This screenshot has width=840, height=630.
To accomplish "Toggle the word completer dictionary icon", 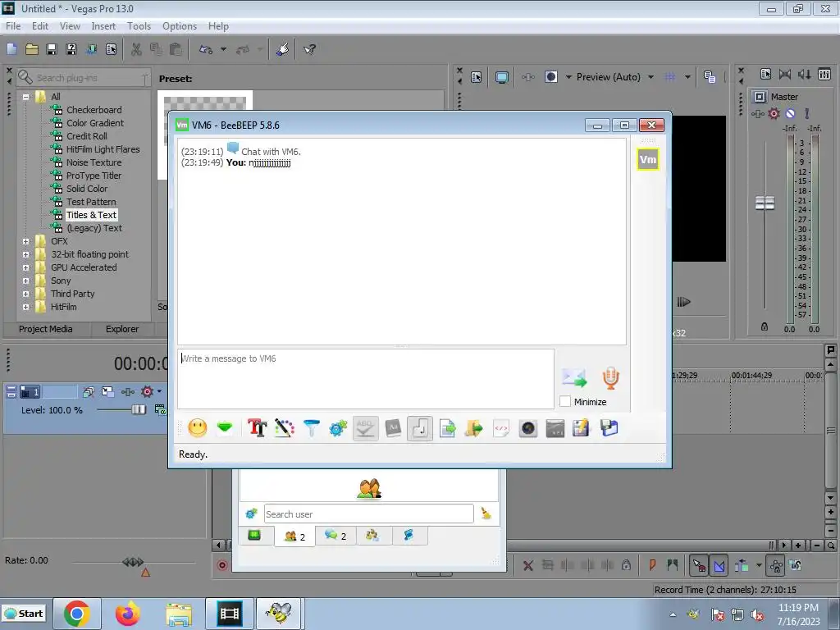I will click(x=393, y=428).
